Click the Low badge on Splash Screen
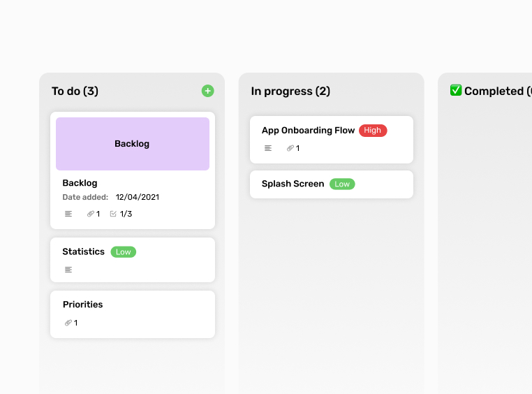The height and width of the screenshot is (394, 532). pos(342,184)
